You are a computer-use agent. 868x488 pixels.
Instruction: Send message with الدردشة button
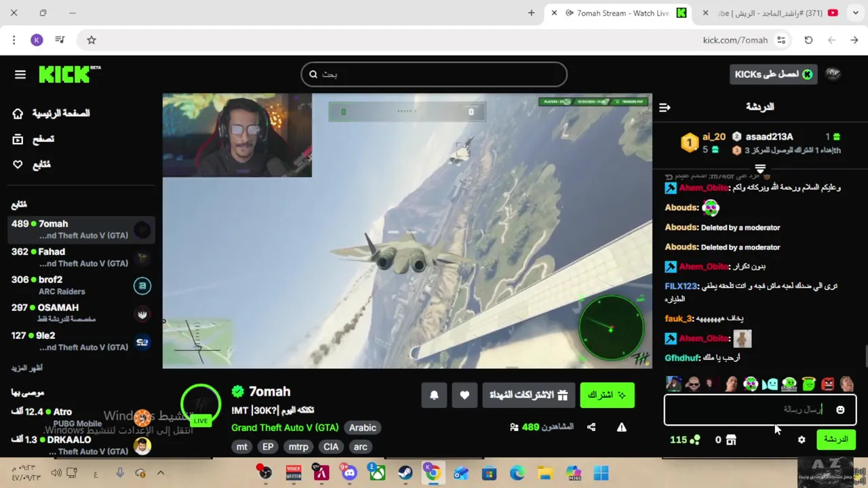click(x=836, y=439)
